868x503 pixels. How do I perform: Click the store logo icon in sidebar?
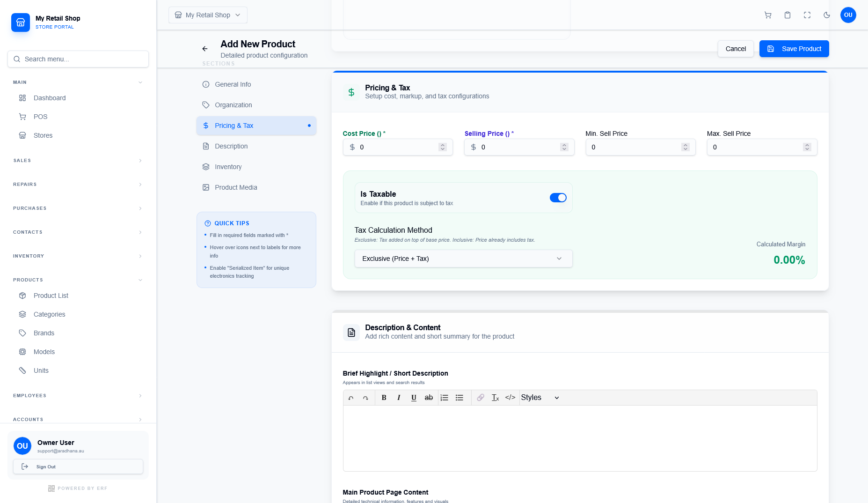21,22
